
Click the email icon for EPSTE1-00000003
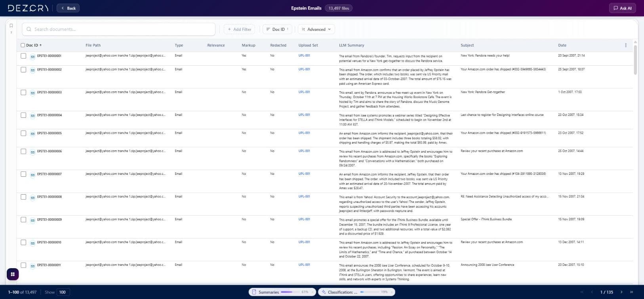point(32,93)
